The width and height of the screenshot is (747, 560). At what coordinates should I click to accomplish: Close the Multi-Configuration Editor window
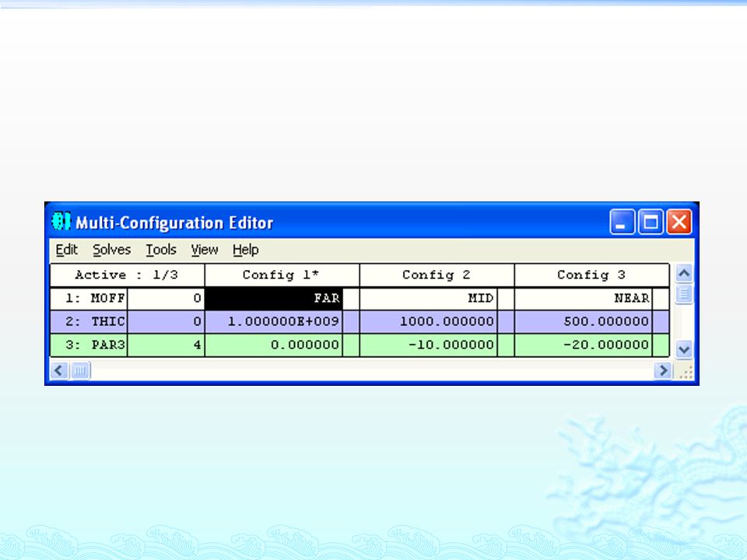(679, 222)
